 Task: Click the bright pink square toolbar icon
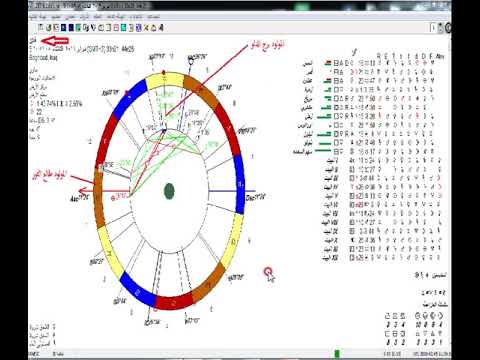(x=116, y=28)
